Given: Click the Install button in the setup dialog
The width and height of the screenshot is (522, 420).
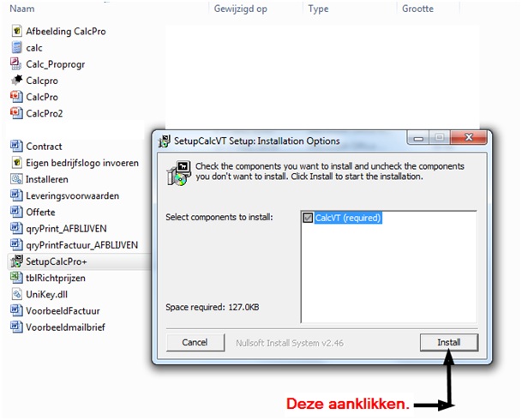Looking at the screenshot, I should tap(449, 342).
